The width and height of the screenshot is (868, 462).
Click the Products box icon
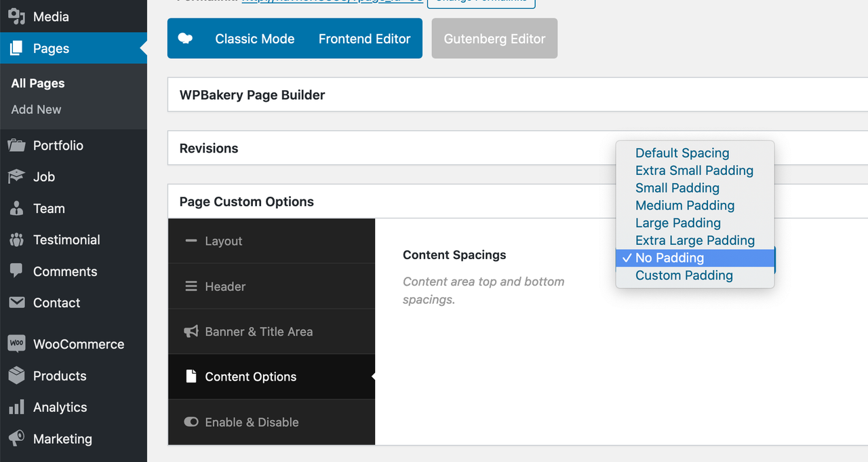pyautogui.click(x=16, y=375)
